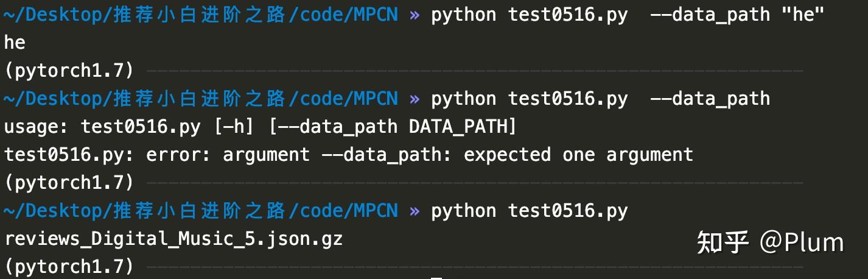
Task: Click the second ~/Desktop/.../code/MPCN path prompt
Action: click(x=201, y=99)
